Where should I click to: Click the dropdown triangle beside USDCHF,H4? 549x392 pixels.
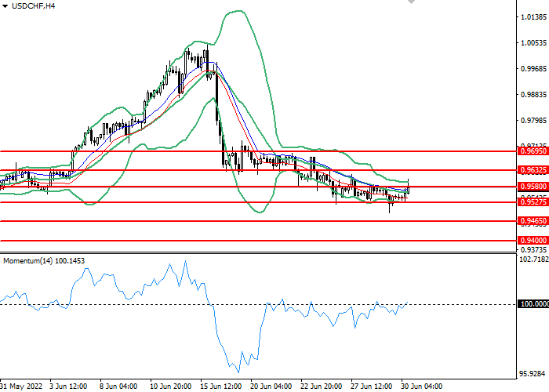pos(5,6)
